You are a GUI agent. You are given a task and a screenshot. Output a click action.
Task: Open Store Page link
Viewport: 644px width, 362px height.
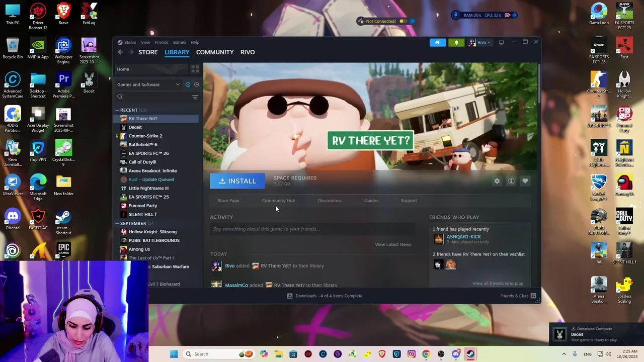coord(228,201)
